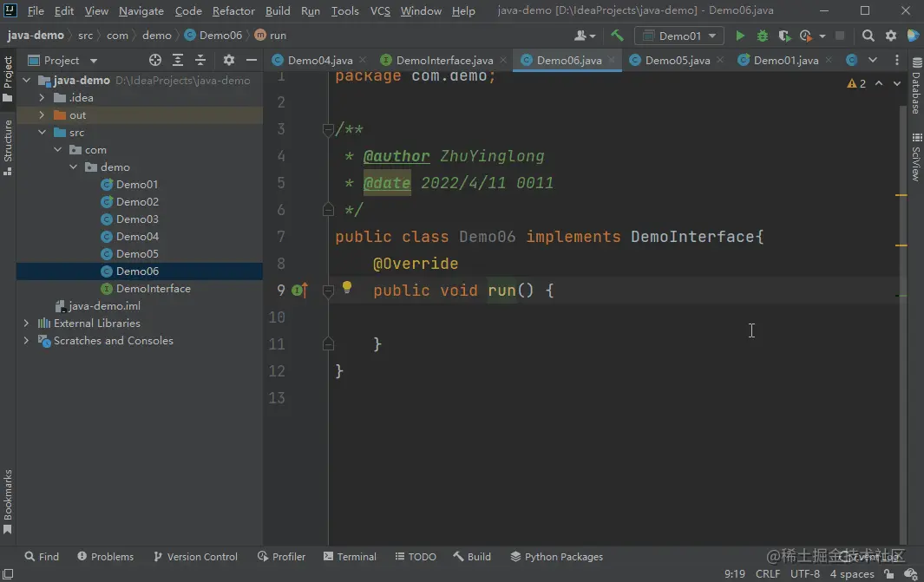Click the locate-in-project crosshair icon
This screenshot has height=582, width=924.
tap(155, 61)
